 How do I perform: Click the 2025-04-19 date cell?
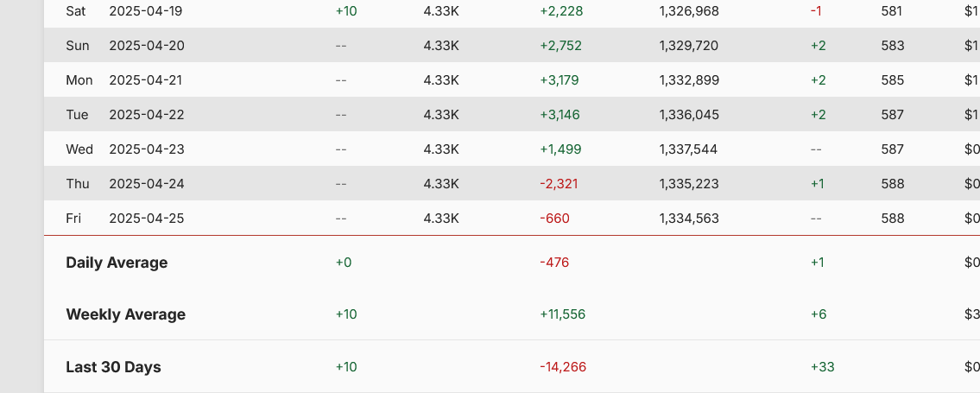[x=147, y=11]
